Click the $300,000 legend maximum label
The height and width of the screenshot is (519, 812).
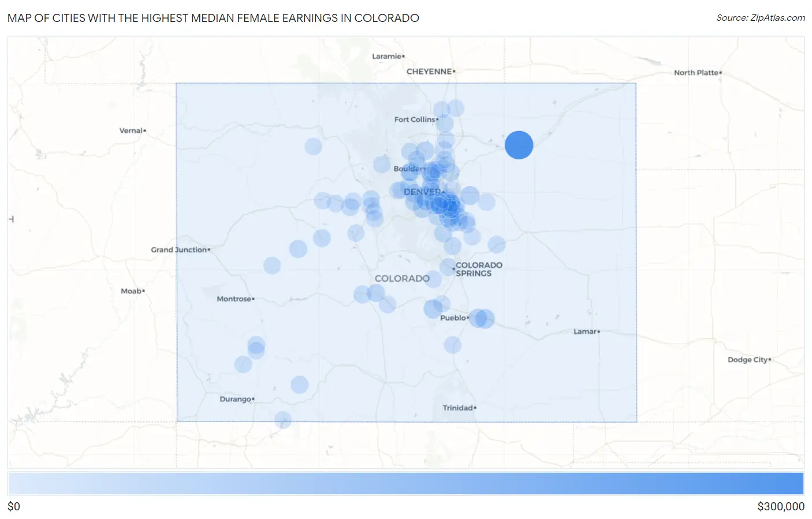click(781, 506)
